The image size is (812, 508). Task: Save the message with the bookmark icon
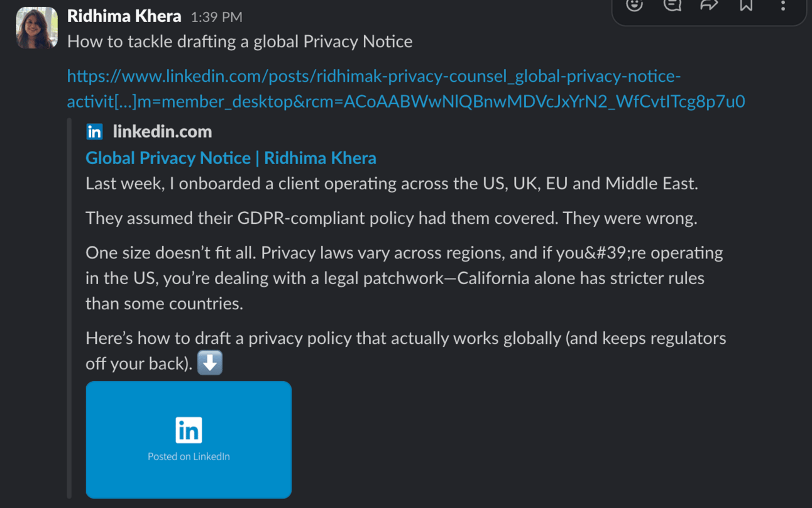tap(746, 5)
